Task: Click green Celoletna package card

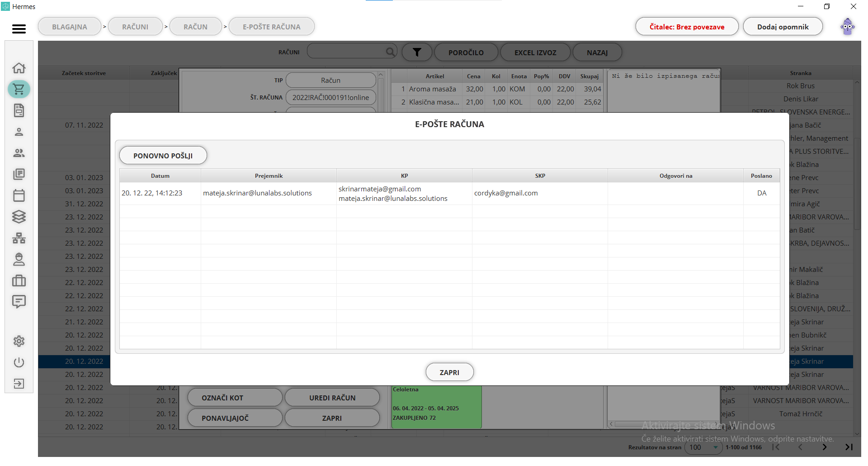Action: (436, 407)
